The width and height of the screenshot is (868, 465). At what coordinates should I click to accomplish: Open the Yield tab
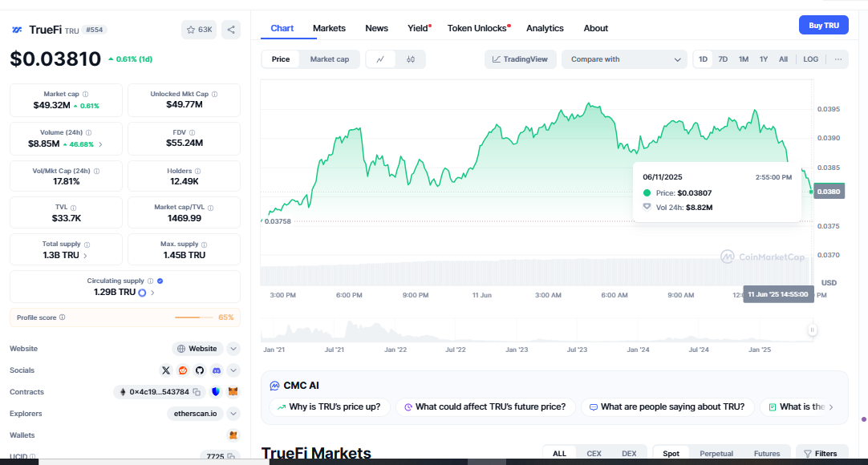pos(418,28)
